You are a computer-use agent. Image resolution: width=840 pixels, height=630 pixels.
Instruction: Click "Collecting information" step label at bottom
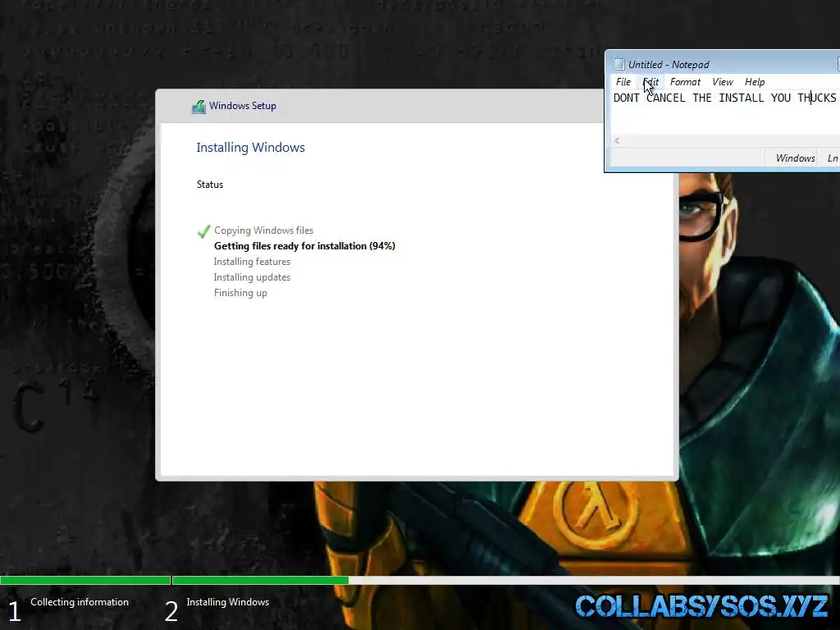(80, 602)
